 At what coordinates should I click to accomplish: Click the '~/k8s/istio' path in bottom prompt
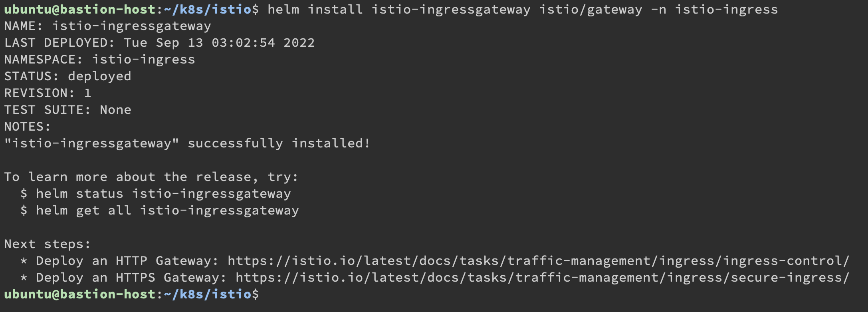pos(207,294)
